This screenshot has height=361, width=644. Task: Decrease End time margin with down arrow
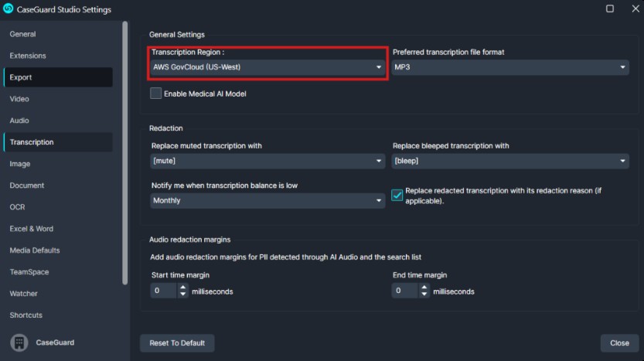424,294
